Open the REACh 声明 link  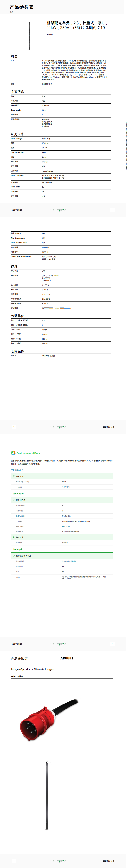(66, 526)
